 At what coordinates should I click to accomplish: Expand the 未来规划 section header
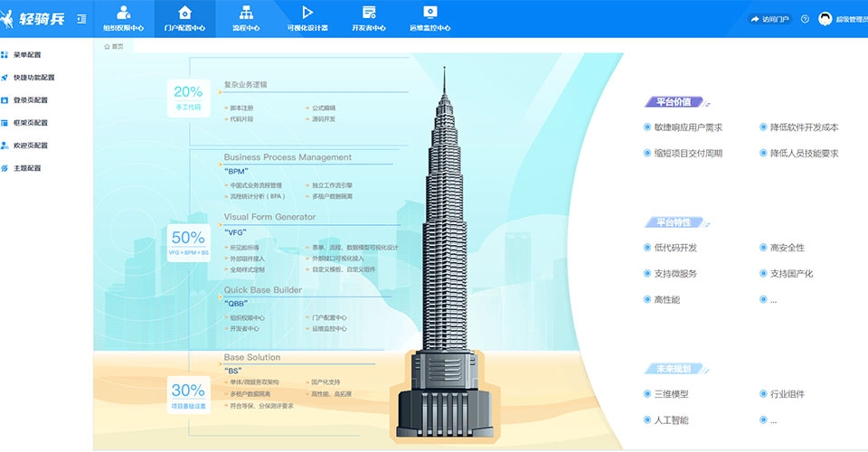coord(674,369)
